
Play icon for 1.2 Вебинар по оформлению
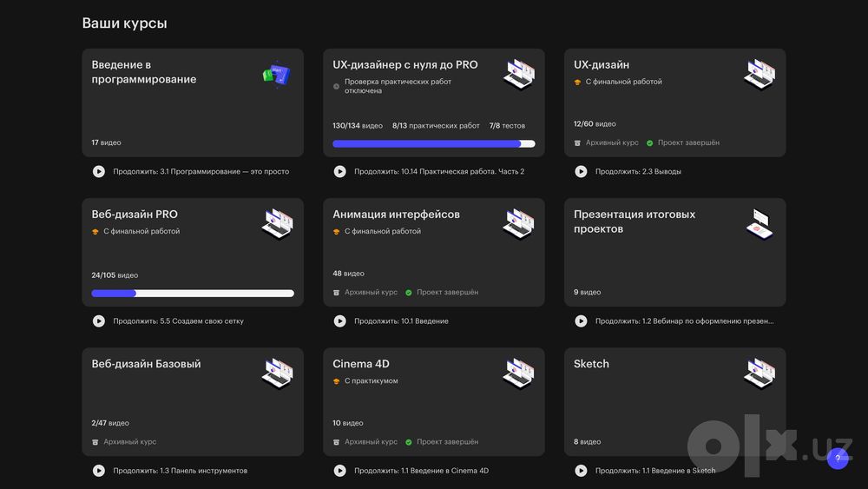581,321
